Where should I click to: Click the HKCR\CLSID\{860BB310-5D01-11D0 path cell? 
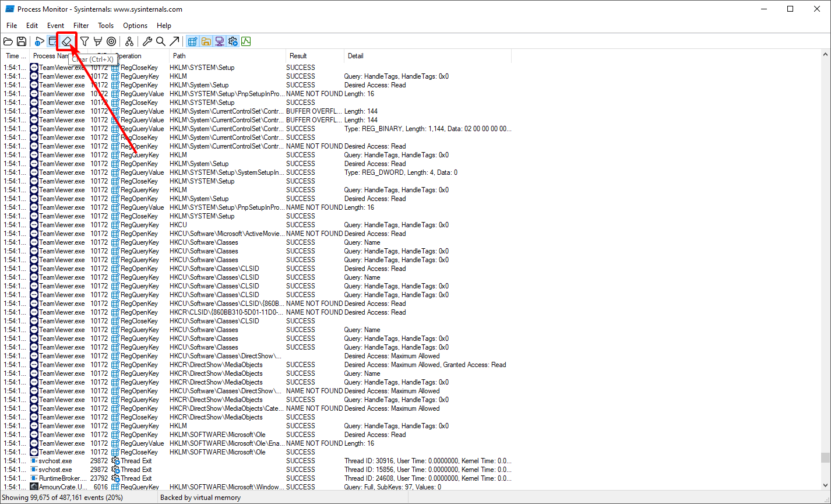click(x=227, y=312)
